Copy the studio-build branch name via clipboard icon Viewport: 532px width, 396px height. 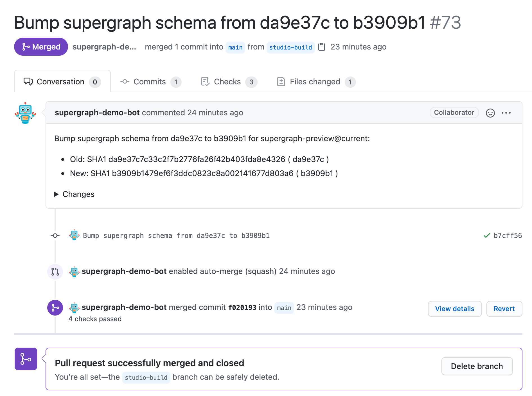[322, 47]
